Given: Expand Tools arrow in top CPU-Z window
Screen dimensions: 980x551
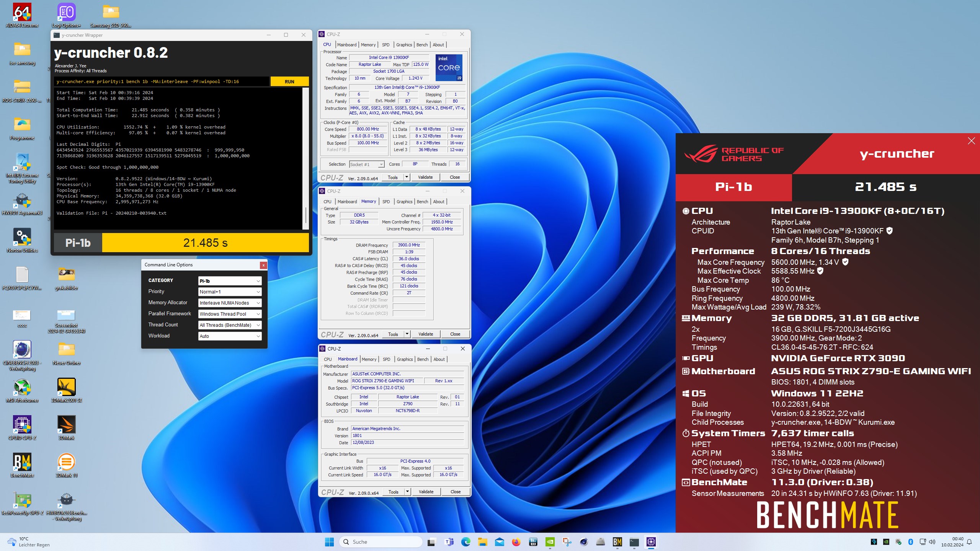Looking at the screenshot, I should point(407,177).
